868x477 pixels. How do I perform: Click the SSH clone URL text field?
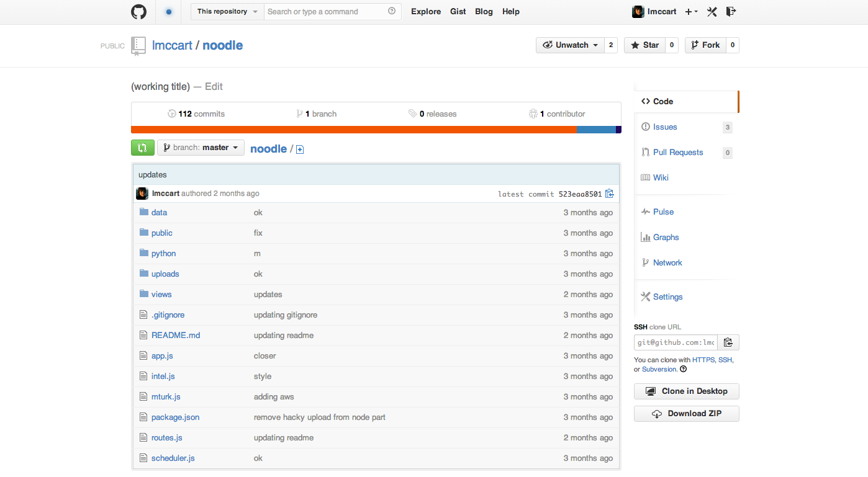pos(676,342)
